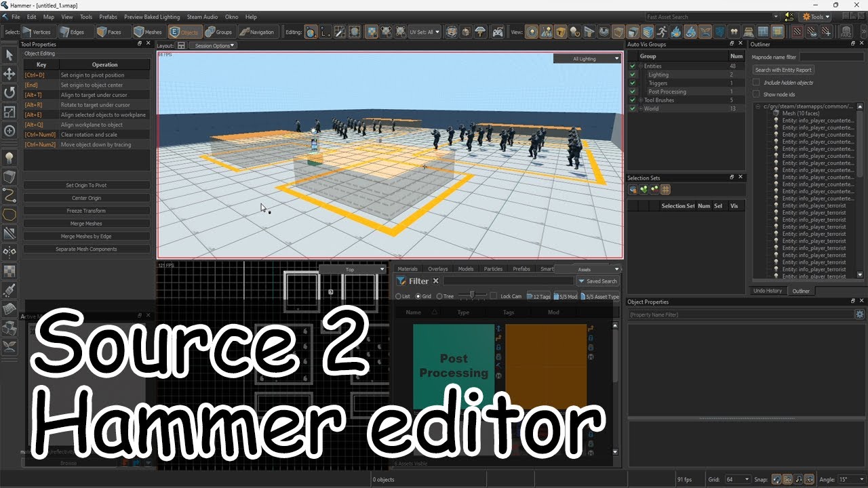Open the Assets dropdown in asset browser
The height and width of the screenshot is (488, 868).
588,269
